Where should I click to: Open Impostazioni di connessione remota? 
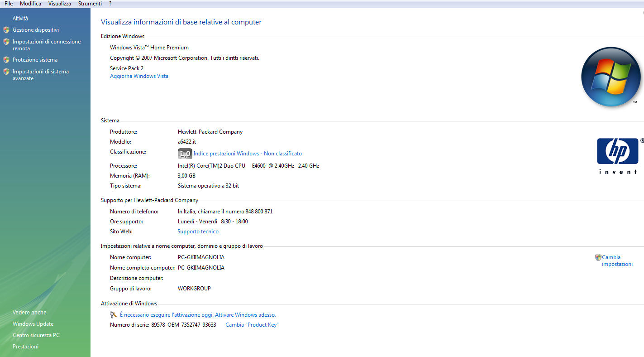[47, 45]
